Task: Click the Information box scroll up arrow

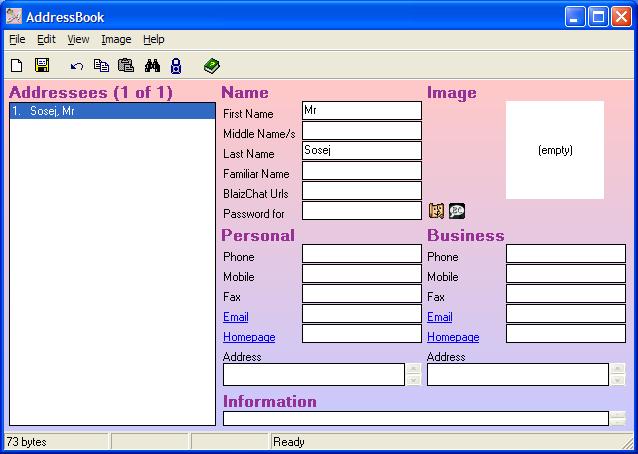Action: (618, 415)
